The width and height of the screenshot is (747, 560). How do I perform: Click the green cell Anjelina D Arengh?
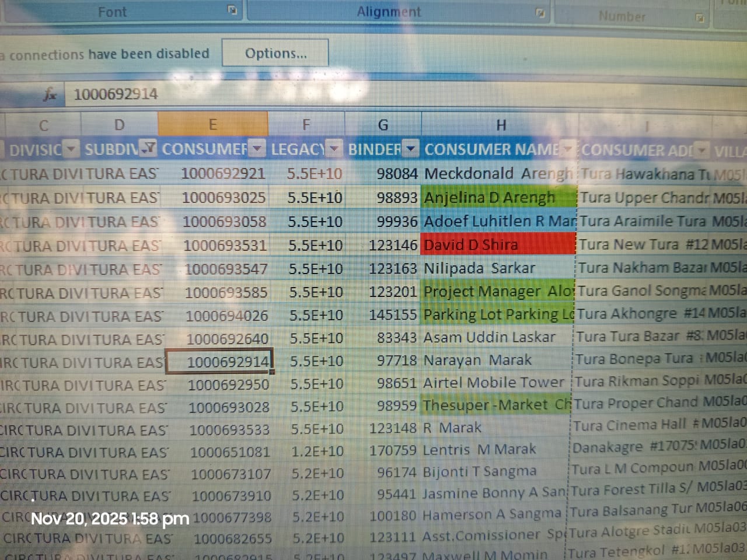(x=499, y=198)
